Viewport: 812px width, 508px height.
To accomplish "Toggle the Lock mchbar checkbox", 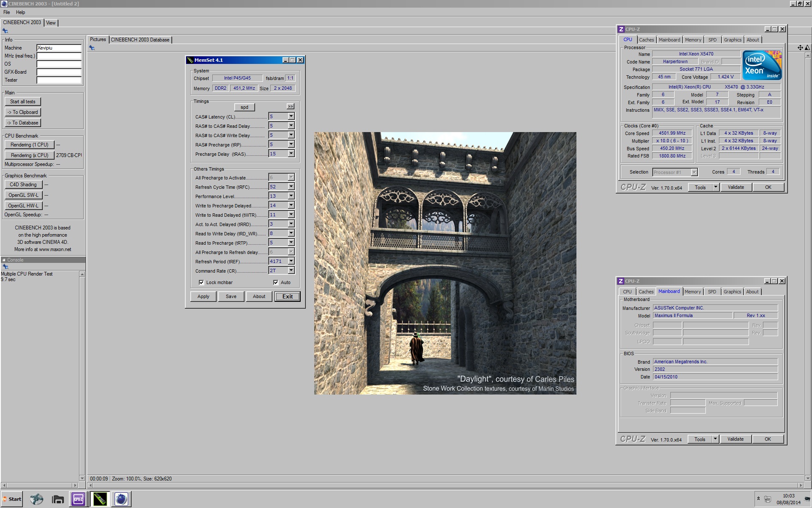I will tap(201, 282).
